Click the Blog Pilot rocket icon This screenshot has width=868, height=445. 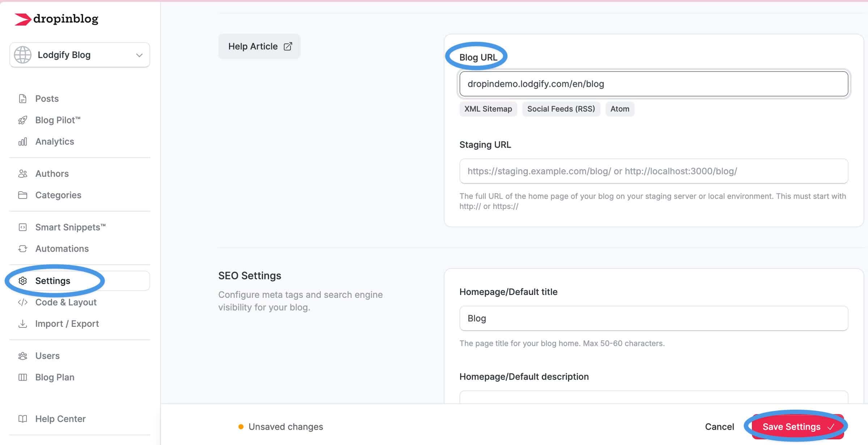(22, 120)
